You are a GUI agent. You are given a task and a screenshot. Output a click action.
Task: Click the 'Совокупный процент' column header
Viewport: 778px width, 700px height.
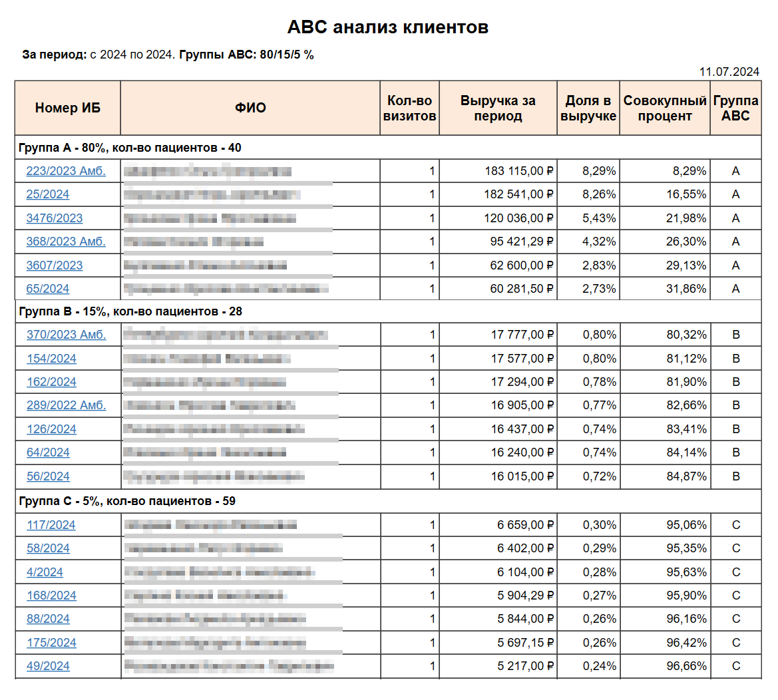click(664, 108)
